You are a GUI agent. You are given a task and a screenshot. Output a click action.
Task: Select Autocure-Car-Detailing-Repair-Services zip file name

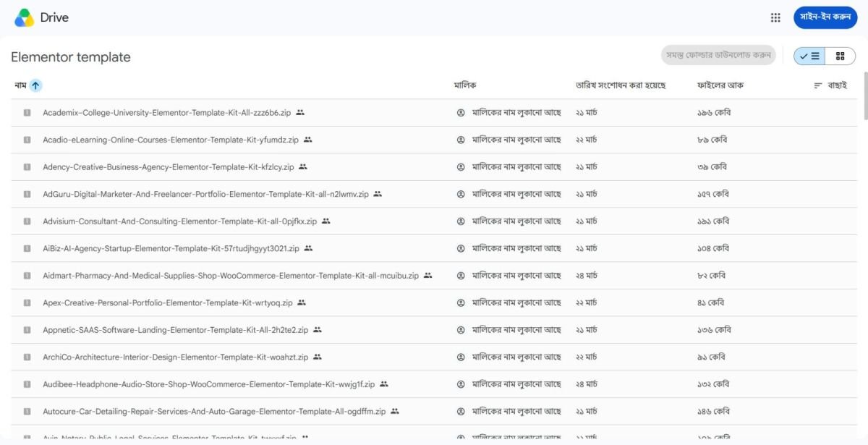(x=214, y=411)
